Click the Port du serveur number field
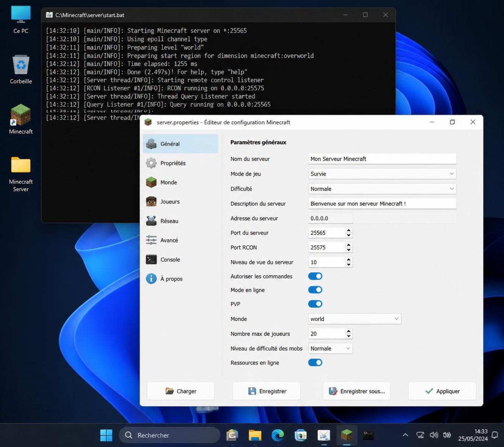This screenshot has width=504, height=447. click(x=327, y=233)
